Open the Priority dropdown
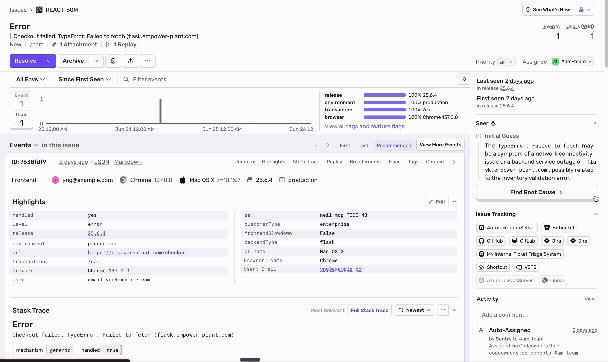The height and width of the screenshot is (362, 608). pyautogui.click(x=506, y=62)
